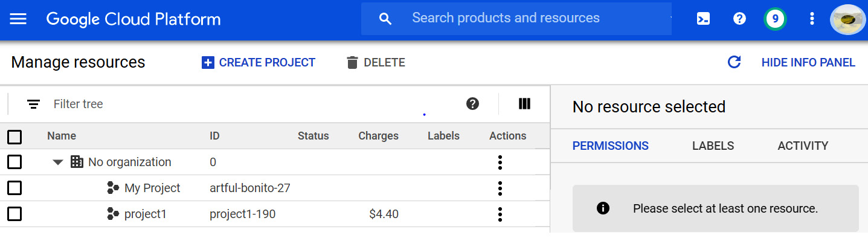This screenshot has height=238, width=868.
Task: Open actions menu for No organization
Action: pos(500,162)
